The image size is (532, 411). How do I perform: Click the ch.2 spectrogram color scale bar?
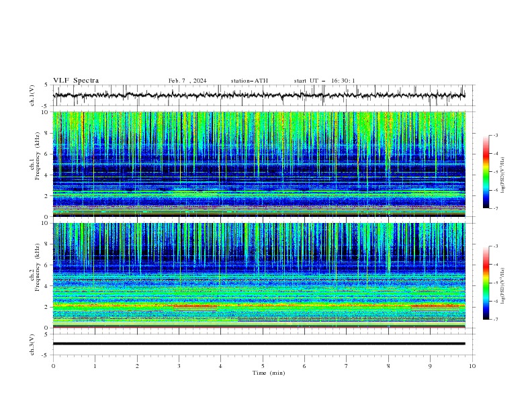click(486, 283)
